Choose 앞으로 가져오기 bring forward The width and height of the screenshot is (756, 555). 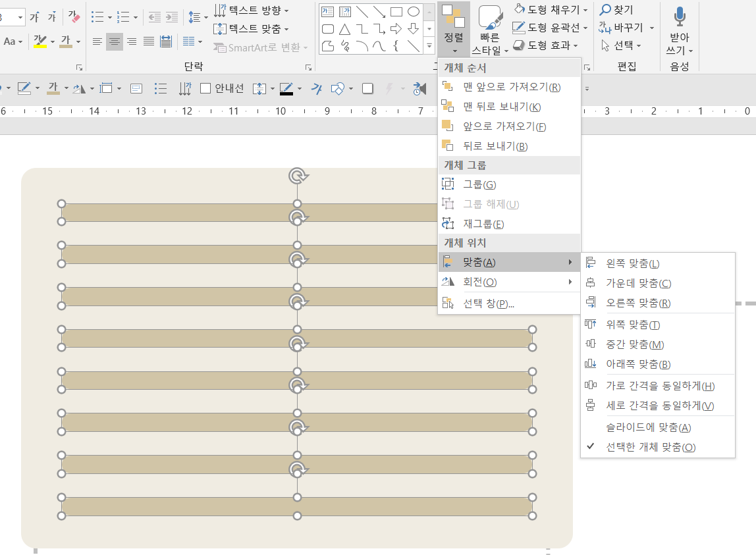pos(509,126)
